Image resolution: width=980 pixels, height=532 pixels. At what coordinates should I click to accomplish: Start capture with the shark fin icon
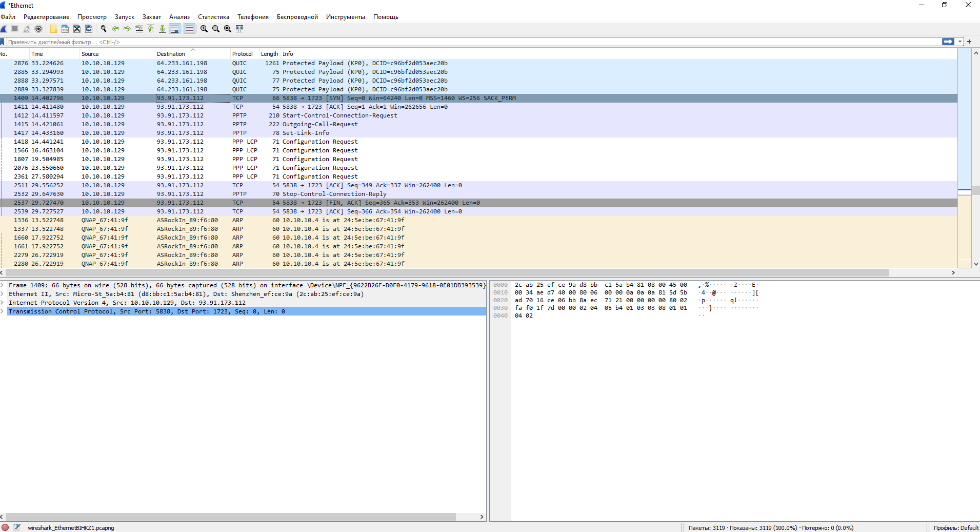click(4, 29)
